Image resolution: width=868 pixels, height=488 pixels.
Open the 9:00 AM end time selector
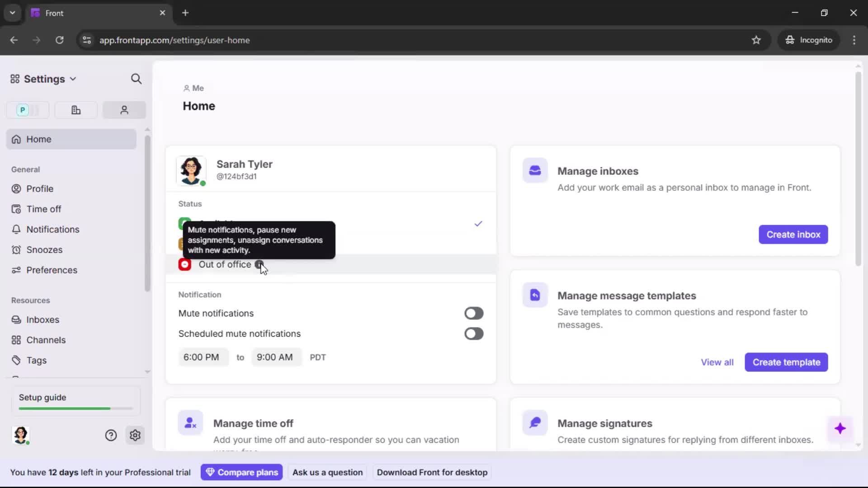pos(275,357)
